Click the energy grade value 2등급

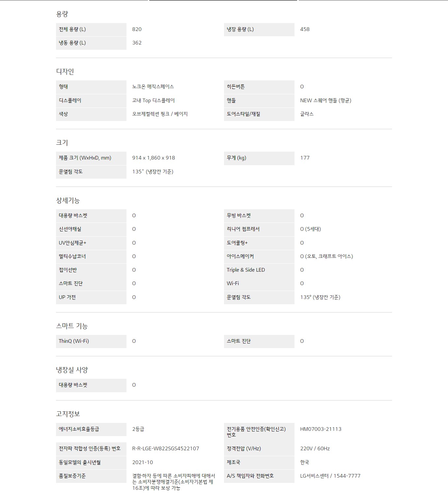(x=138, y=429)
